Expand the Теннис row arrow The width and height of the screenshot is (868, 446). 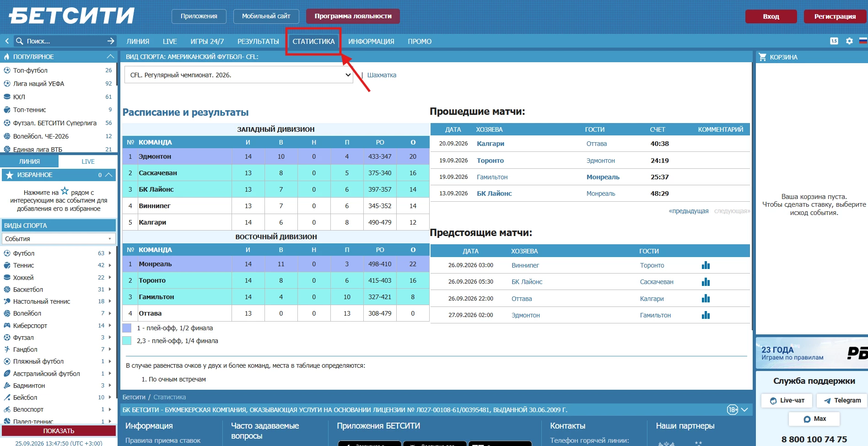pyautogui.click(x=110, y=265)
